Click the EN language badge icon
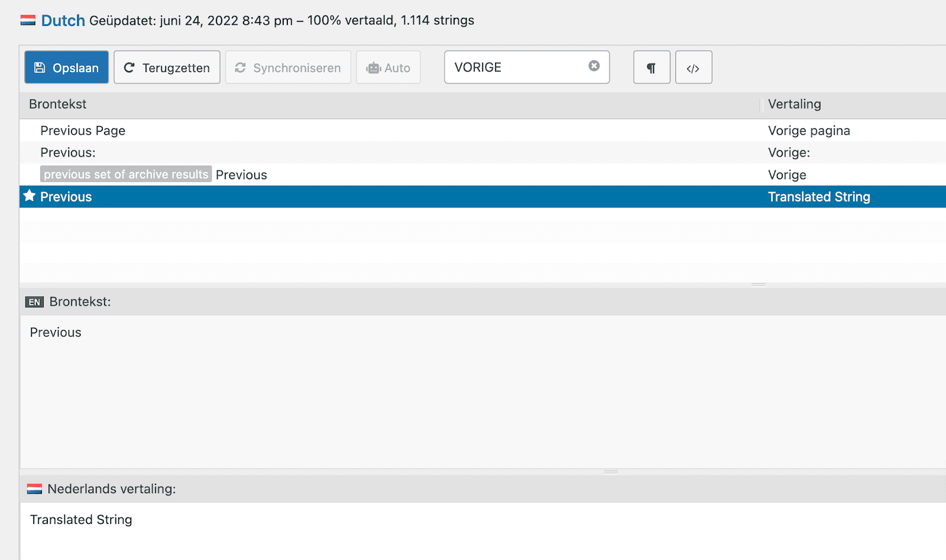 (35, 302)
